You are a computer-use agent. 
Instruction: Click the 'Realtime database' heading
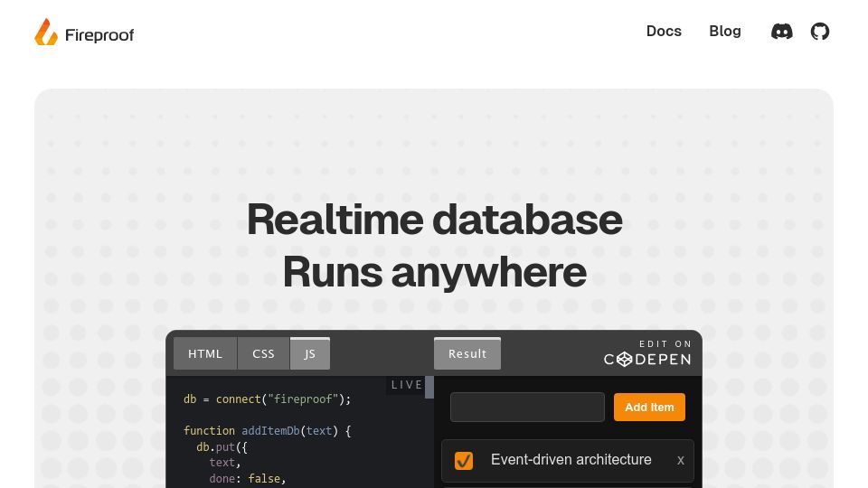435,220
